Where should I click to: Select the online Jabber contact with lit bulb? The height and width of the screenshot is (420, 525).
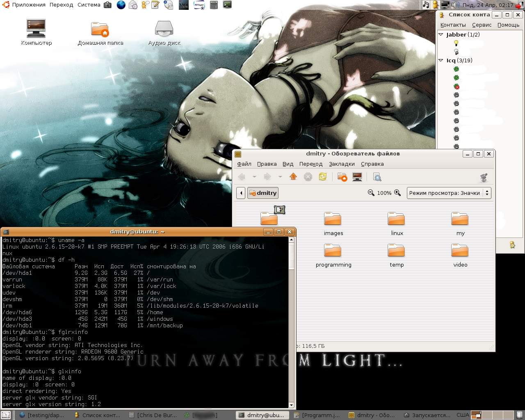tap(456, 43)
